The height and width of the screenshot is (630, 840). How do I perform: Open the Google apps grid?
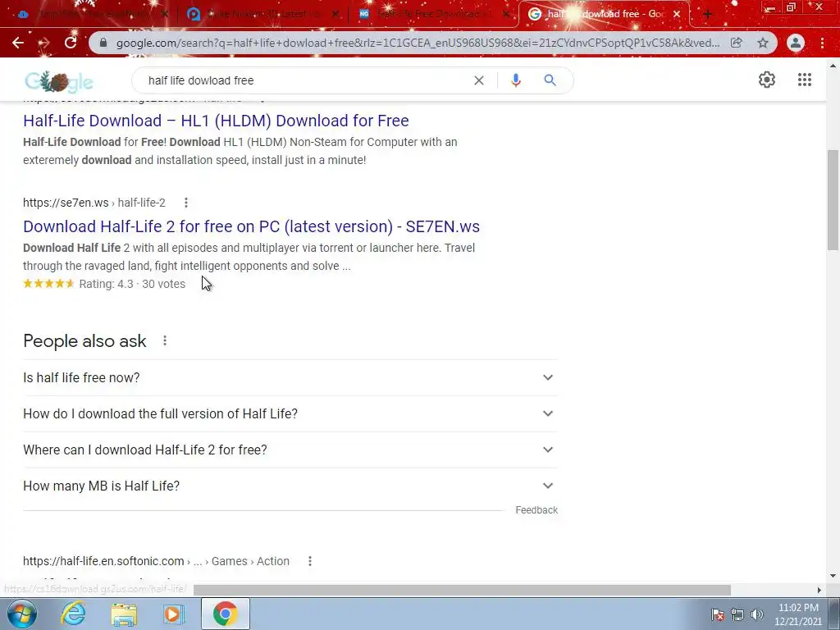coord(804,80)
